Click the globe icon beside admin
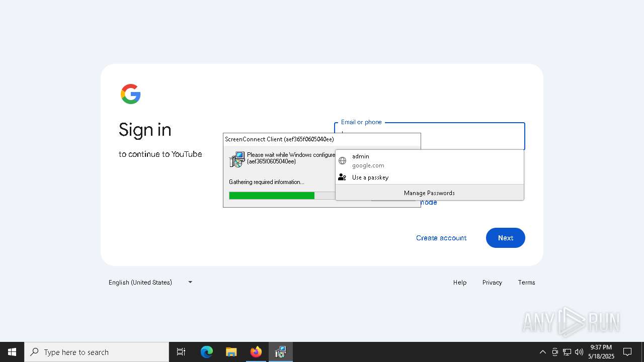This screenshot has width=644, height=362. pos(342,161)
